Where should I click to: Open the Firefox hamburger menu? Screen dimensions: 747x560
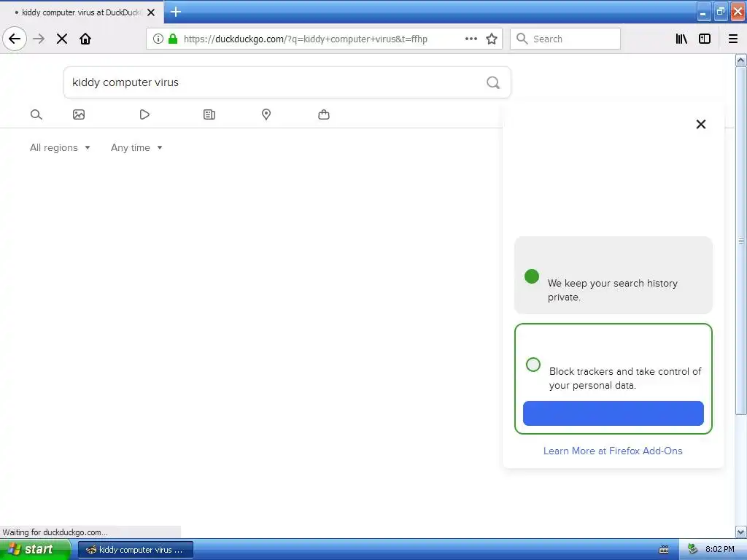[733, 39]
